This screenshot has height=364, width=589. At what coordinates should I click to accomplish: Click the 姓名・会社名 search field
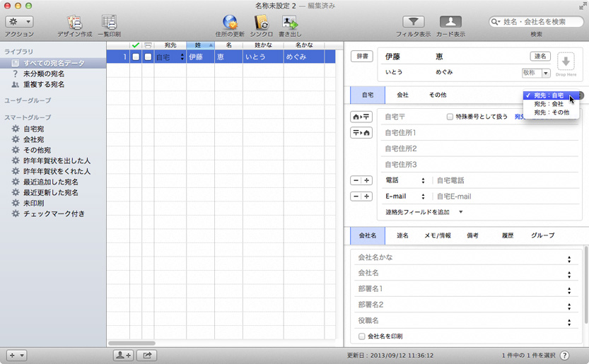[541, 22]
